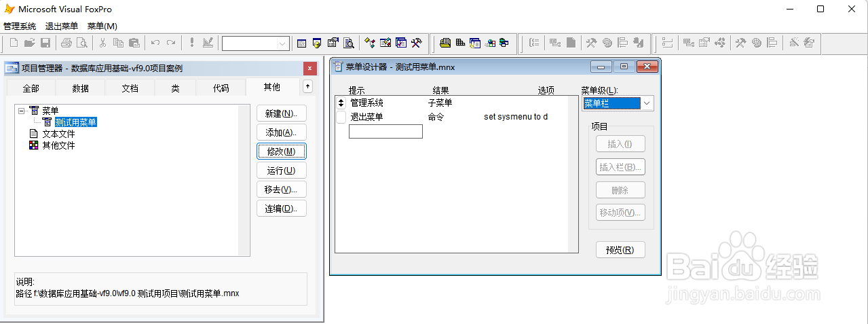
Task: Collapse the 菜单 tree node
Action: click(22, 110)
